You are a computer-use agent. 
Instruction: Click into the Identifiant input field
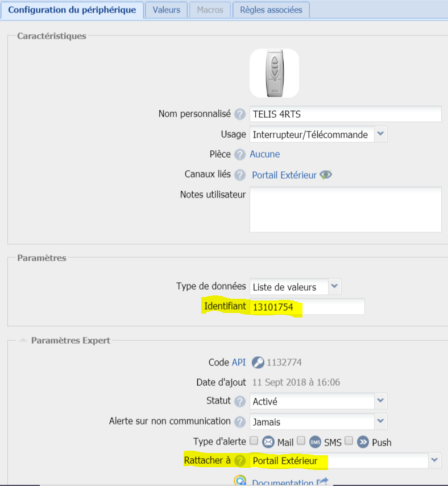[x=307, y=307]
